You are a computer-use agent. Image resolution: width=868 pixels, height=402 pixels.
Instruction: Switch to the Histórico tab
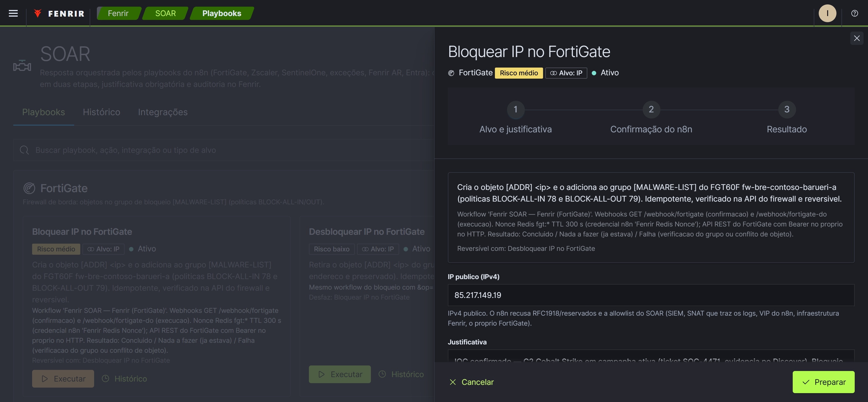click(101, 112)
